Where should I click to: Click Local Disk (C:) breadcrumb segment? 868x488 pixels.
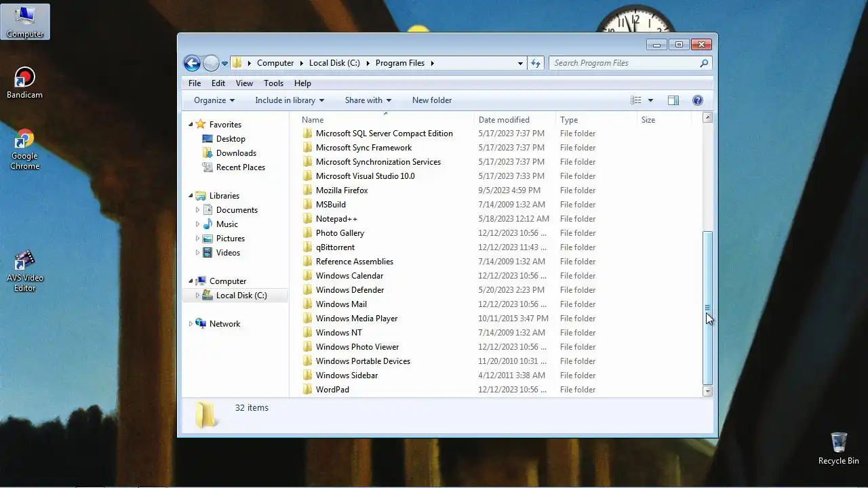[334, 63]
